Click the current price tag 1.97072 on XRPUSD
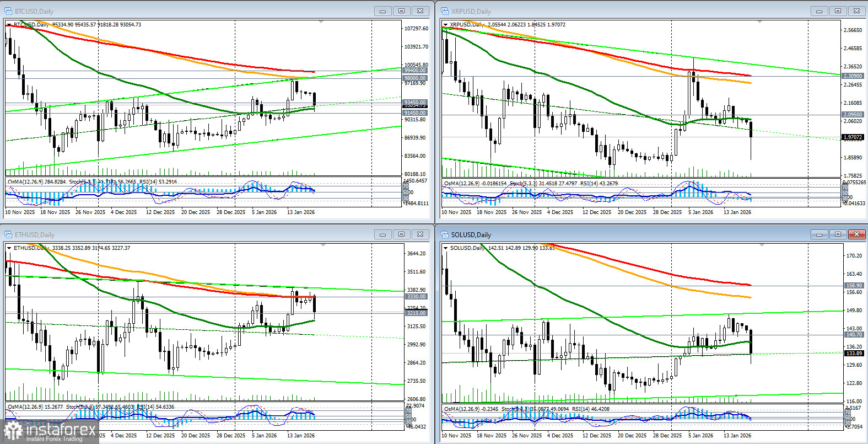 (853, 137)
